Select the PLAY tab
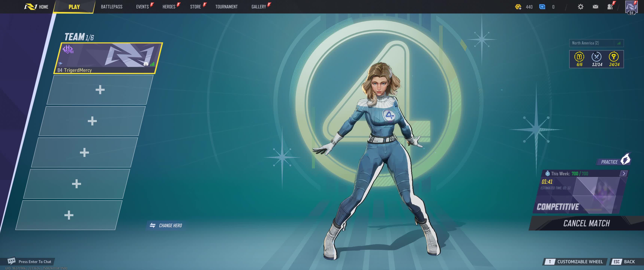Screen dimensions: 644x270 [x=74, y=7]
